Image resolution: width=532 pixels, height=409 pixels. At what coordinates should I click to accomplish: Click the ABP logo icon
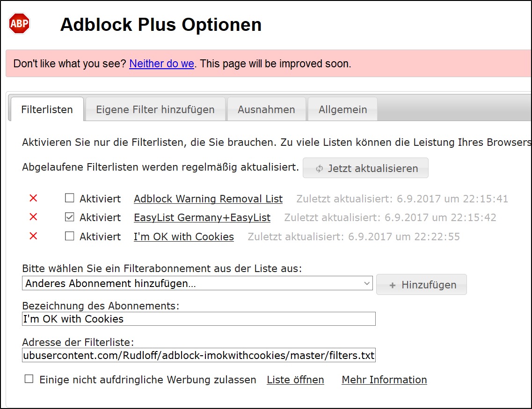(19, 23)
